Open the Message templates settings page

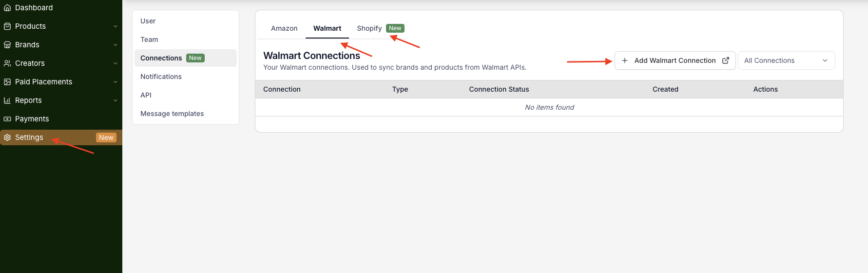tap(172, 114)
